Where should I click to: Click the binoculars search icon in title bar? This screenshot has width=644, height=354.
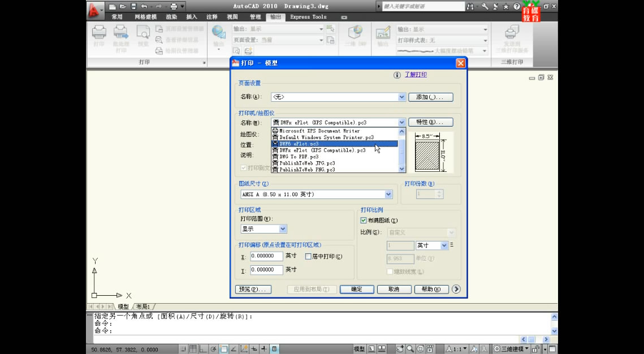click(x=470, y=7)
